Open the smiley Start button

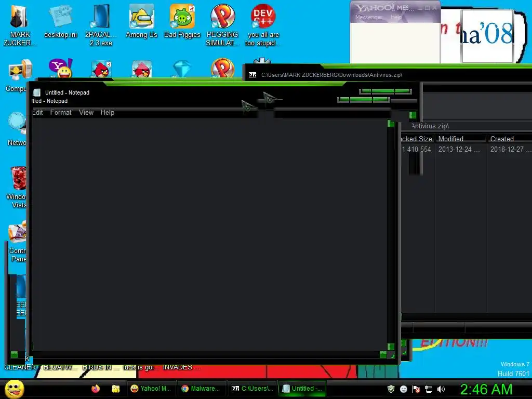[x=14, y=389]
